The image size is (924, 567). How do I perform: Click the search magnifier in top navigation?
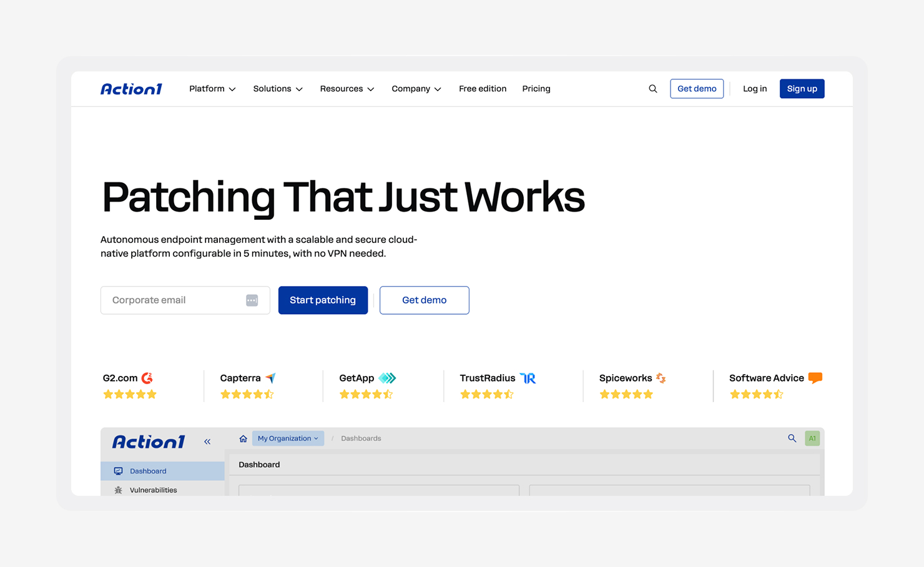click(652, 89)
